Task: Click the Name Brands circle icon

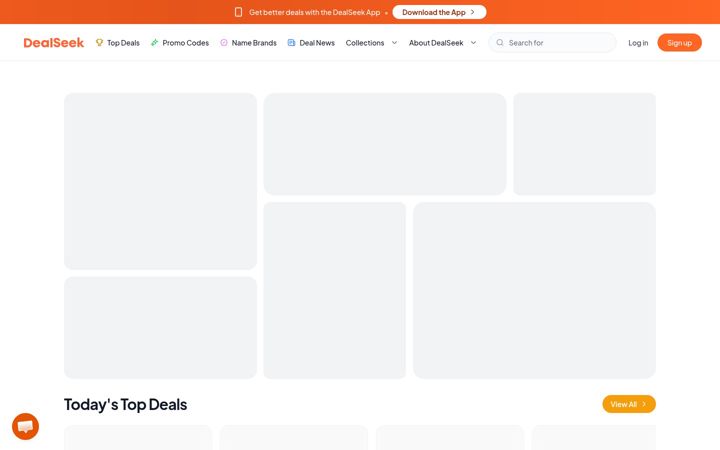Action: pos(224,43)
